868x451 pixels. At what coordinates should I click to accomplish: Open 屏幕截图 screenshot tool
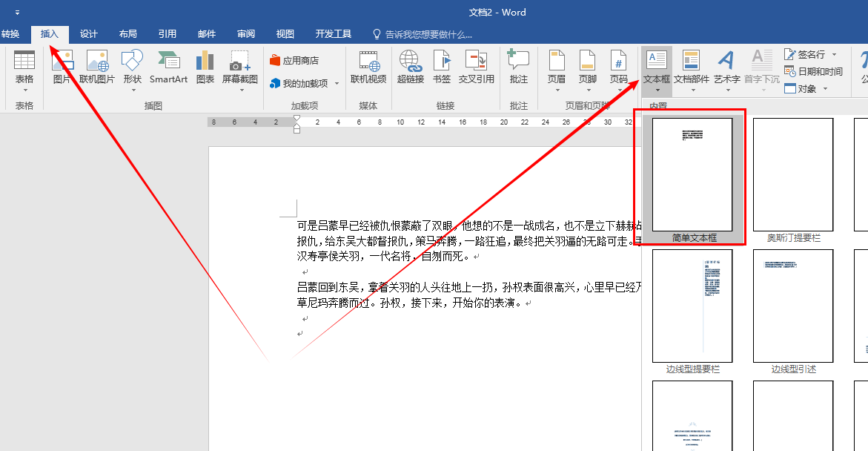click(239, 71)
